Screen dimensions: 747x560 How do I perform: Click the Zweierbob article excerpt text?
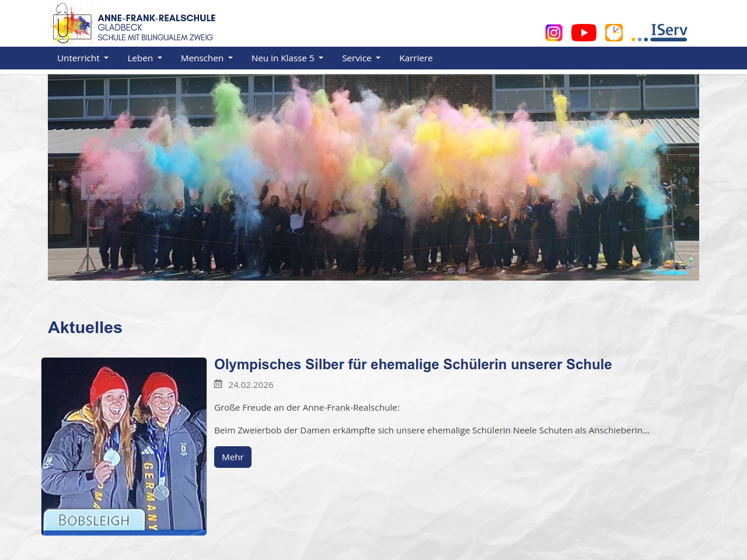(x=431, y=430)
